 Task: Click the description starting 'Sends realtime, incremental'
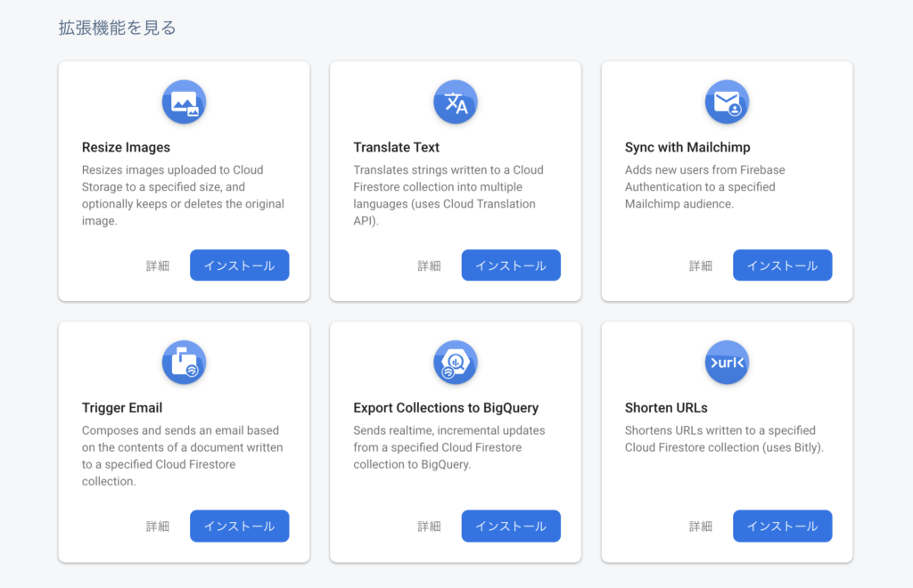click(449, 447)
